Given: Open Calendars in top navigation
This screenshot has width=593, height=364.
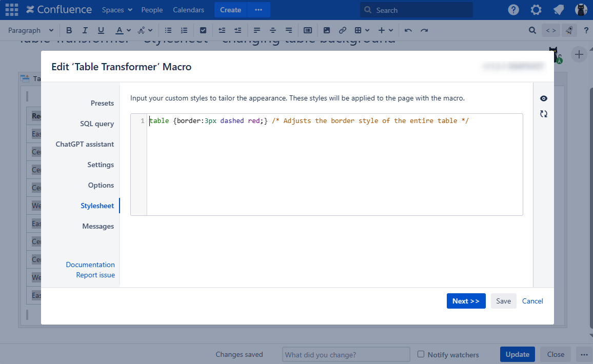Looking at the screenshot, I should pos(188,10).
